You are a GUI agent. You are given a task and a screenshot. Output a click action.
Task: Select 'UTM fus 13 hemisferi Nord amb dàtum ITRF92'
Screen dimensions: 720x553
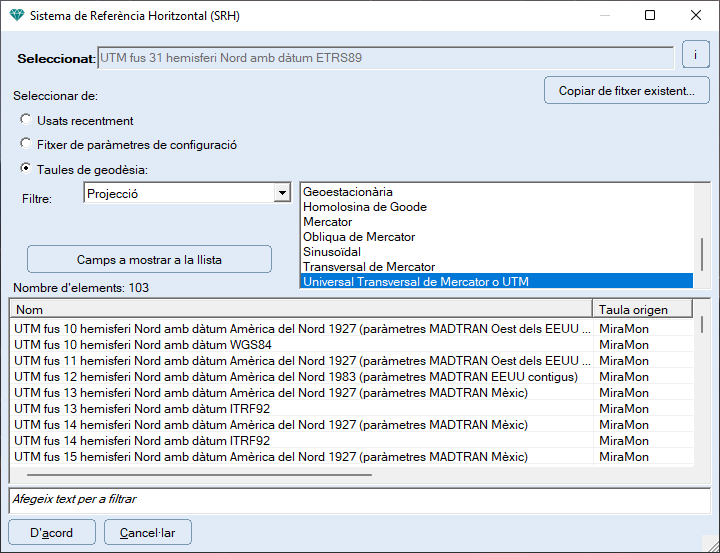click(x=351, y=409)
